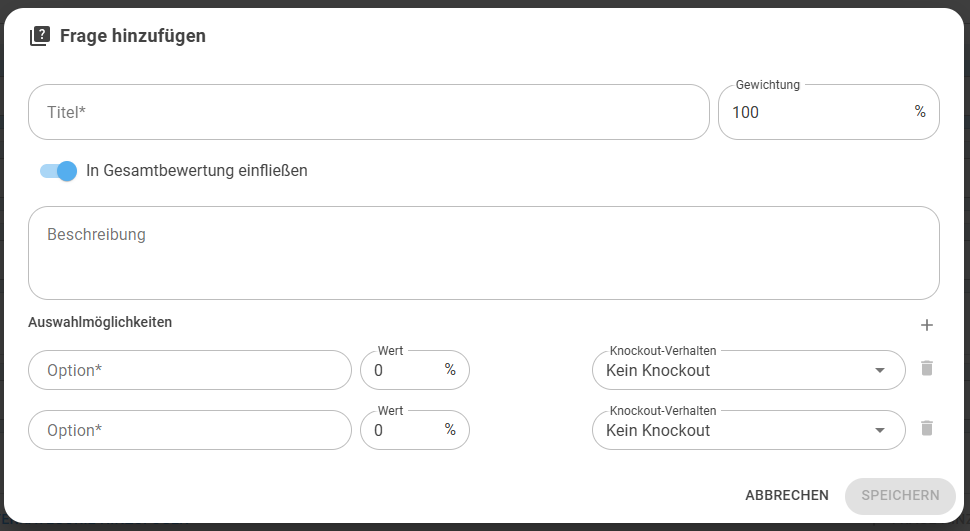The image size is (970, 531).
Task: Click percent symbol in first Wert field
Action: pos(450,369)
